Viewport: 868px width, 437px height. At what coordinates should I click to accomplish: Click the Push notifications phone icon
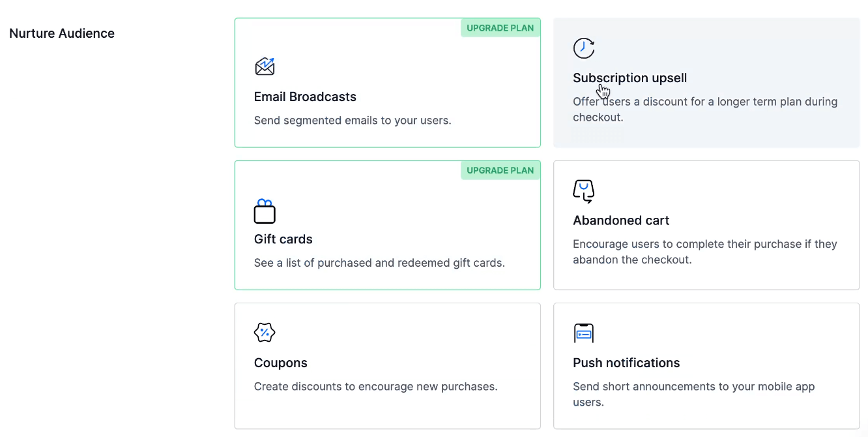pyautogui.click(x=584, y=333)
